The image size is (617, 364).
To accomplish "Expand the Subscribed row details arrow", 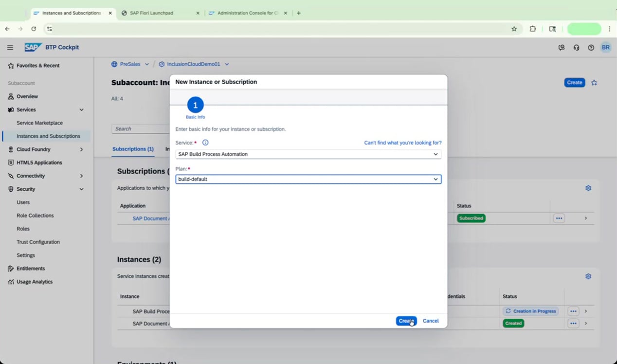I will [x=586, y=218].
